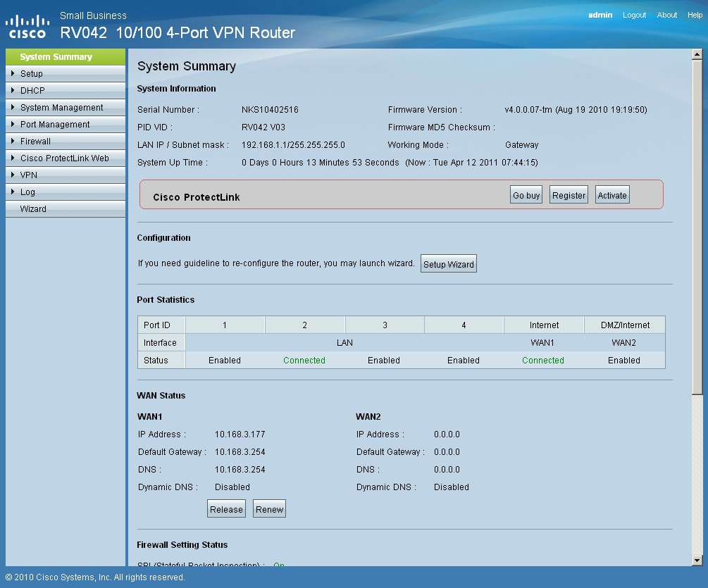Open Cisco ProtectLink Web in the sidebar

[x=66, y=158]
